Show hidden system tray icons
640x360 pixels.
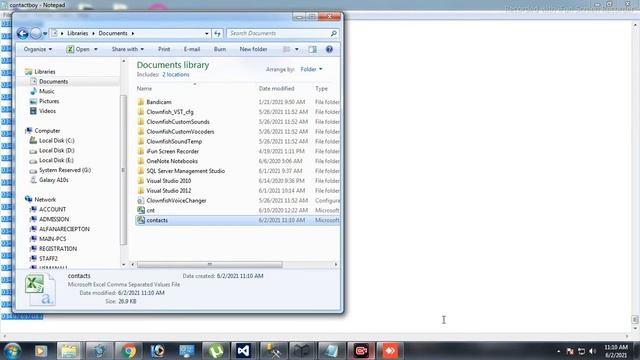tap(558, 351)
